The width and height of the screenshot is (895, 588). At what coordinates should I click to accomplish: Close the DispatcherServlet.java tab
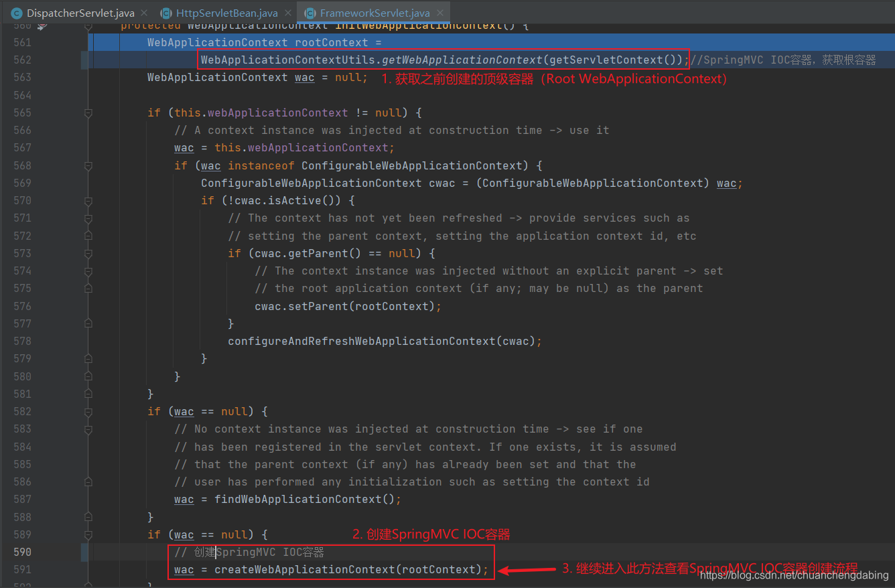point(143,13)
